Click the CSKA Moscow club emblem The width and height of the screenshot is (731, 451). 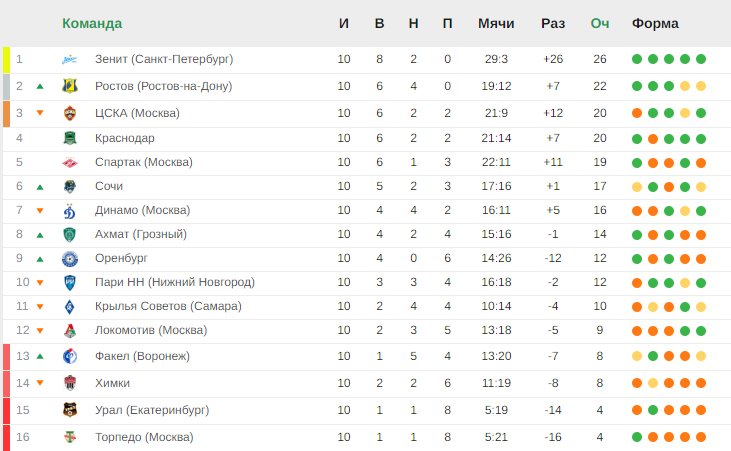tap(69, 113)
